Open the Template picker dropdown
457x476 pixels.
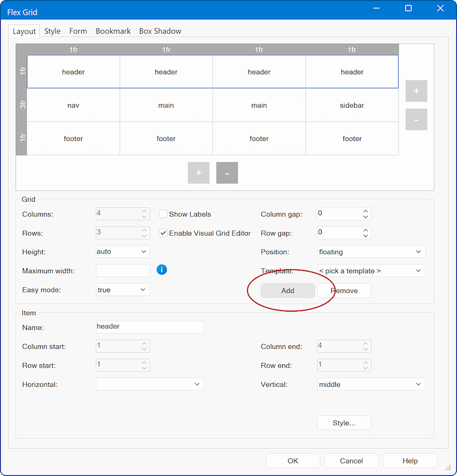371,271
